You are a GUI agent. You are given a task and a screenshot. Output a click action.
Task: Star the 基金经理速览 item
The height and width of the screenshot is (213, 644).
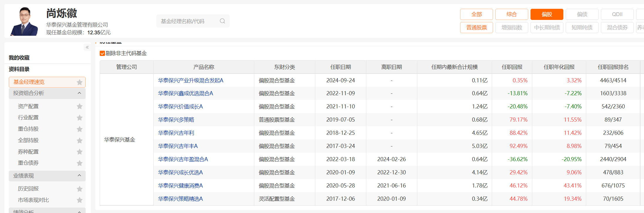[79, 82]
